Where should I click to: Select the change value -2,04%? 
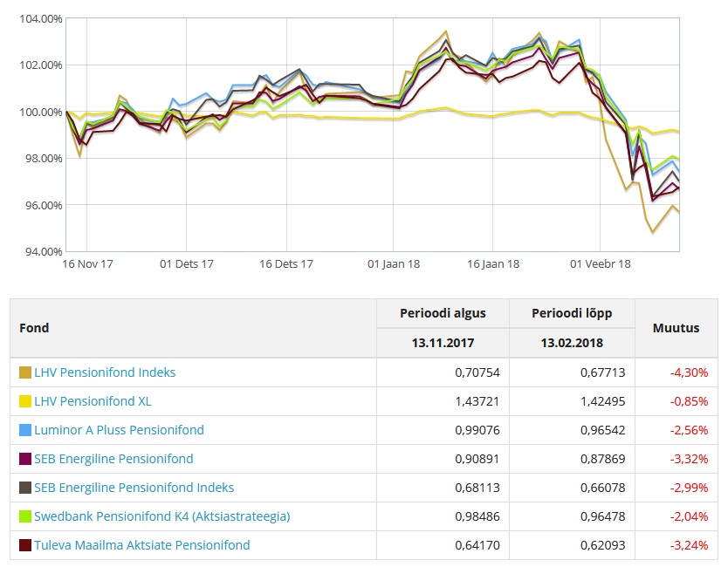689,516
